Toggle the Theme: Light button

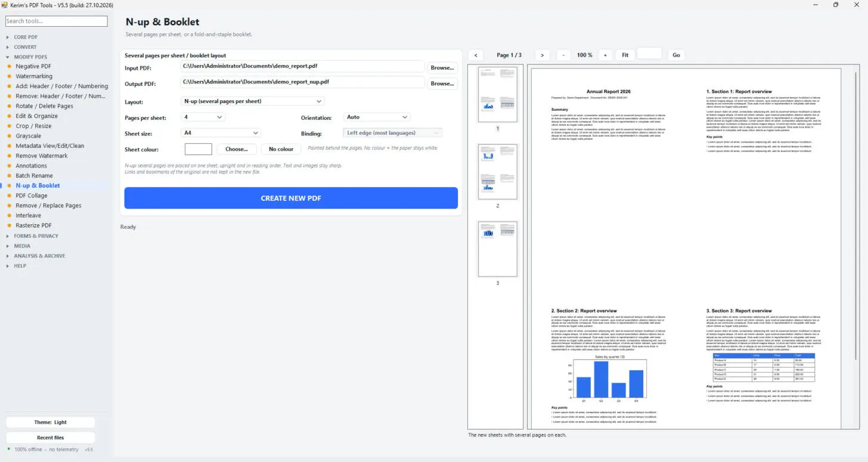(50, 422)
